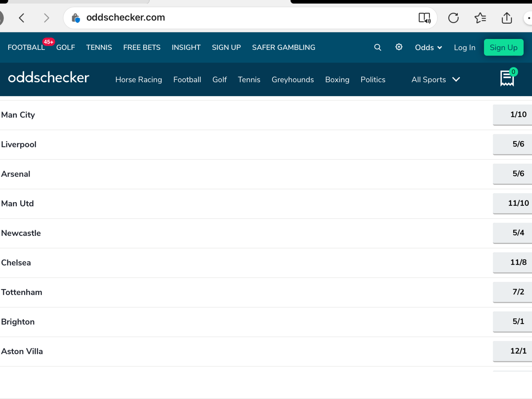Viewport: 532px width, 399px height.
Task: Click the oddschecker.com address bar
Action: pos(250,18)
